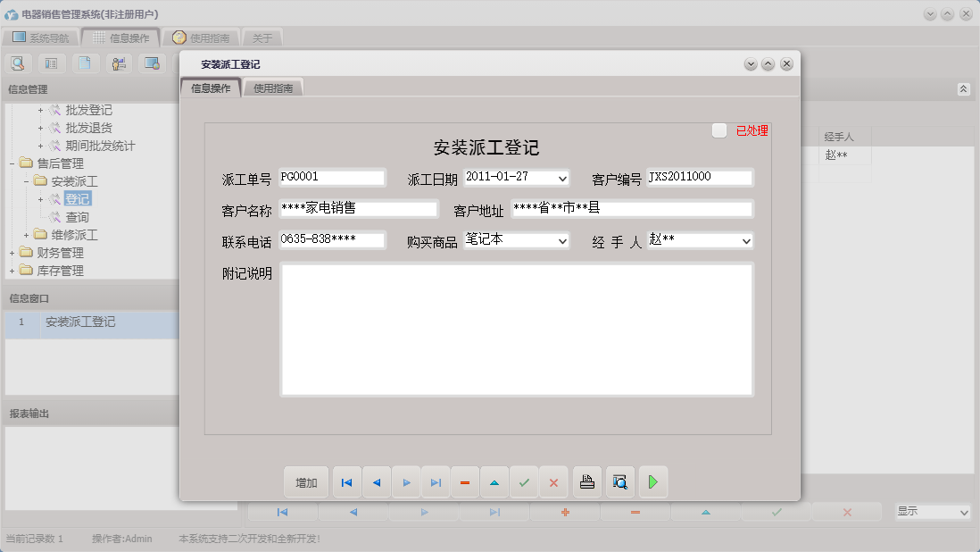This screenshot has width=980, height=552.
Task: Confirm the record with the green checkmark
Action: pyautogui.click(x=524, y=481)
